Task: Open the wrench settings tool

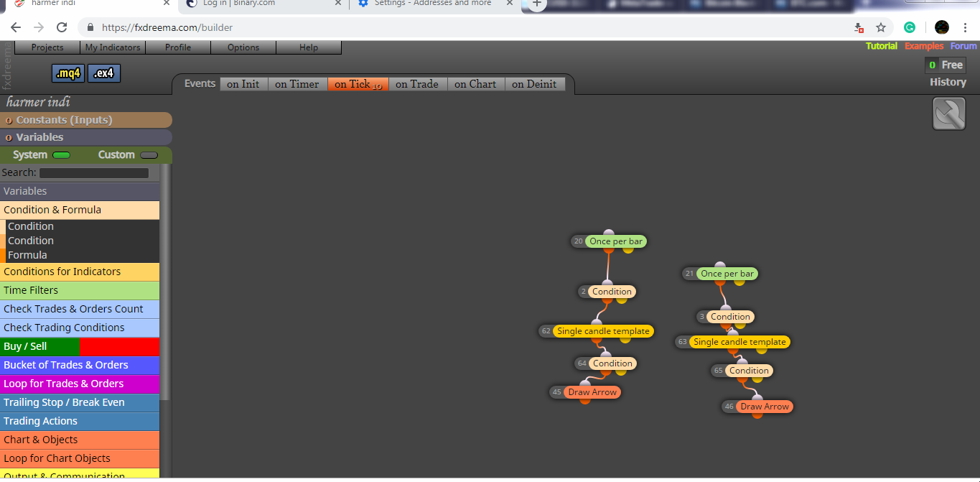Action: pos(948,114)
